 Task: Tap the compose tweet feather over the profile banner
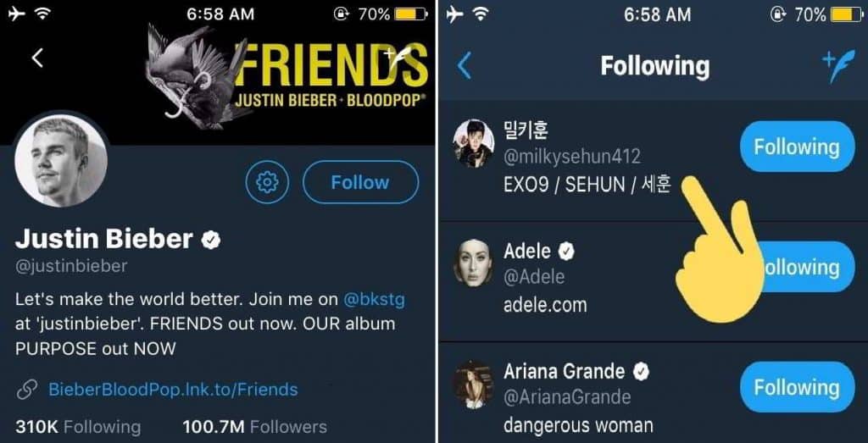[398, 59]
